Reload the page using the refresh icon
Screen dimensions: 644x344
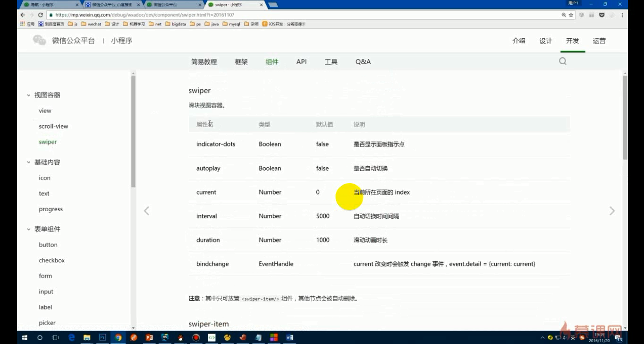tap(41, 15)
